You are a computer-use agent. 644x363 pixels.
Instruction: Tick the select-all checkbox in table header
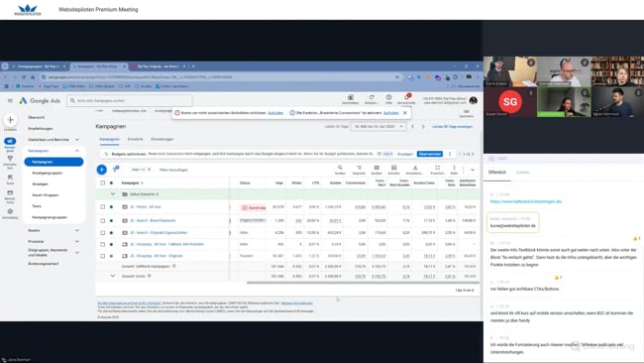click(x=103, y=182)
